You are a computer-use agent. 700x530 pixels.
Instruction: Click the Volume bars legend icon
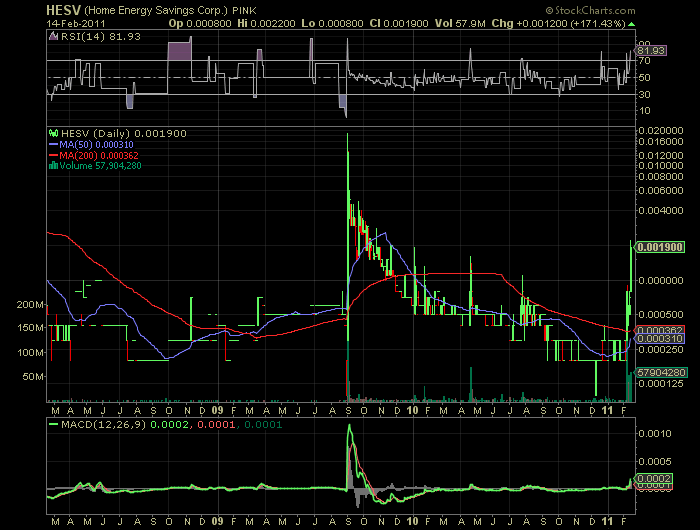(53, 166)
